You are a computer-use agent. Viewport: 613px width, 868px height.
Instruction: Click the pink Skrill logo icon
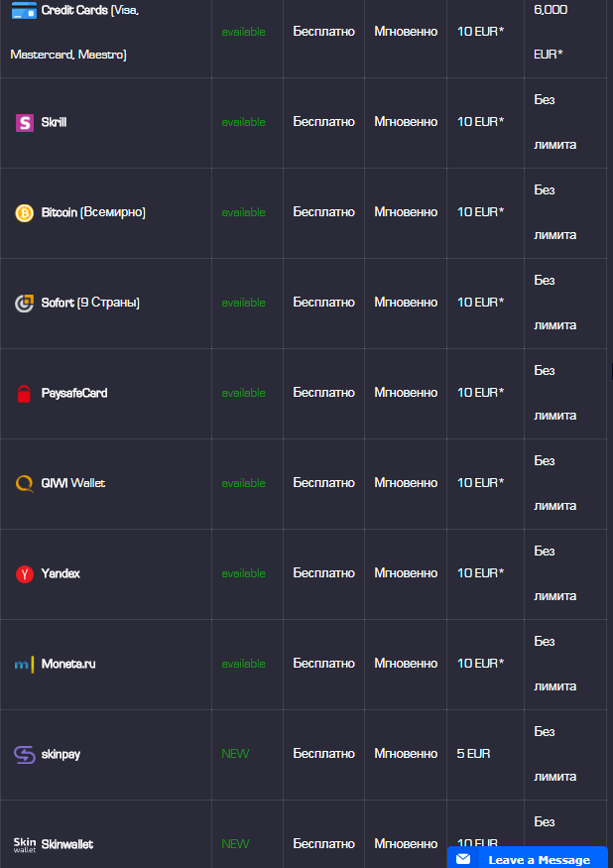pos(24,123)
